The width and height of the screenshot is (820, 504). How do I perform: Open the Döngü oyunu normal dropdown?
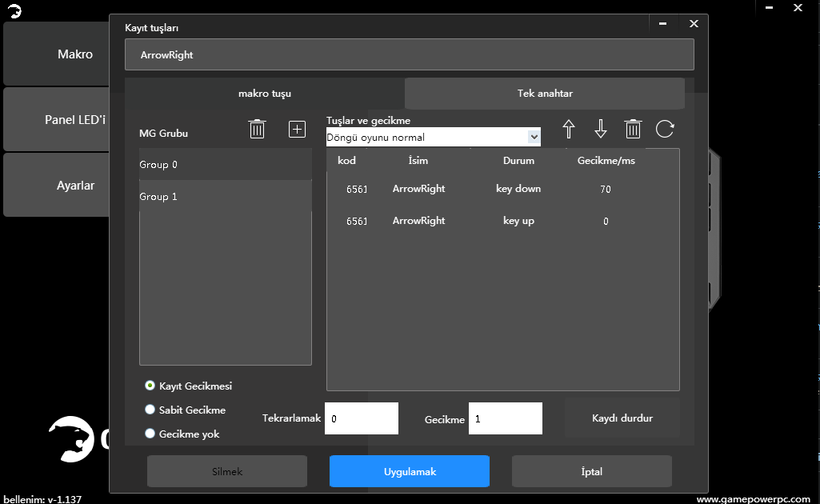pyautogui.click(x=434, y=137)
